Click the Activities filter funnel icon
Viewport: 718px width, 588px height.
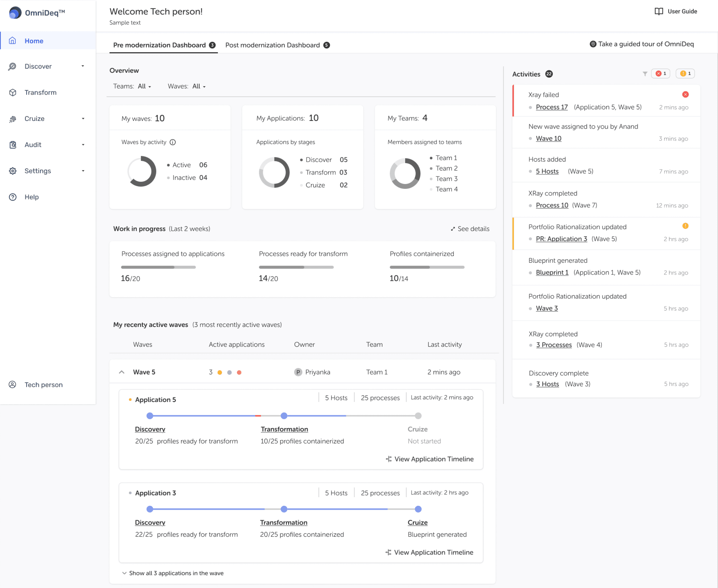point(645,74)
